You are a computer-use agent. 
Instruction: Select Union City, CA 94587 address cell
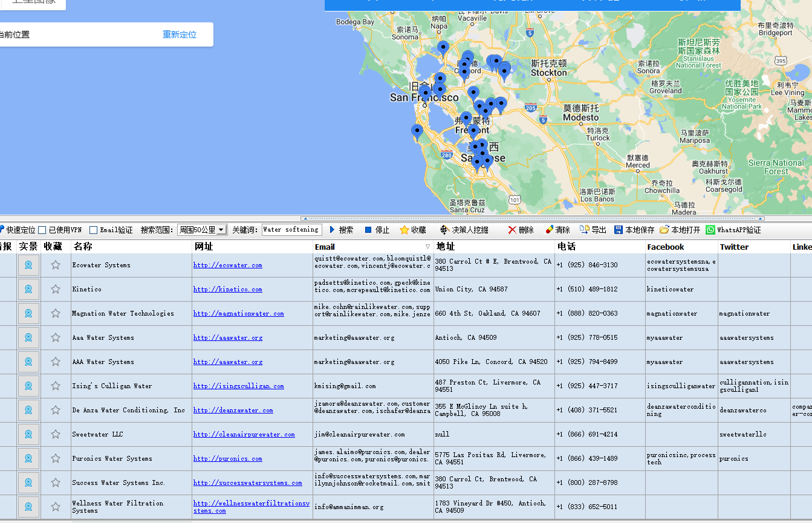tap(494, 289)
